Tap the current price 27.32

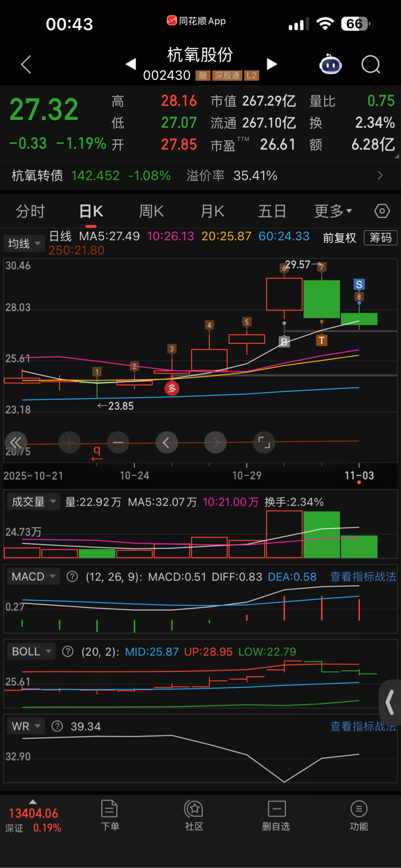point(44,109)
